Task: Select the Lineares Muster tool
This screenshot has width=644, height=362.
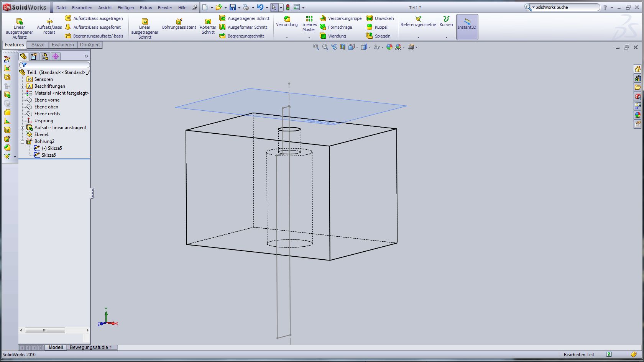Action: pyautogui.click(x=309, y=24)
